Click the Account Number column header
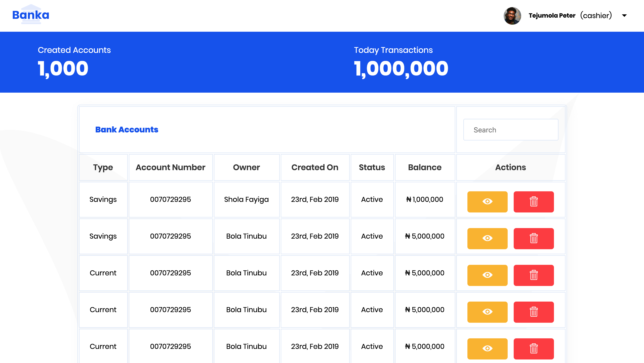644x363 pixels. click(x=170, y=167)
